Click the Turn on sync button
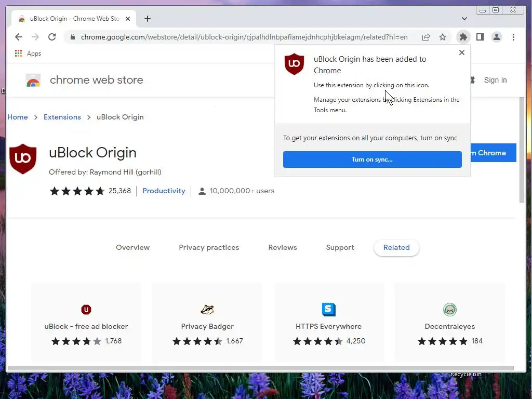Screen dimensions: 532x399 (372, 159)
